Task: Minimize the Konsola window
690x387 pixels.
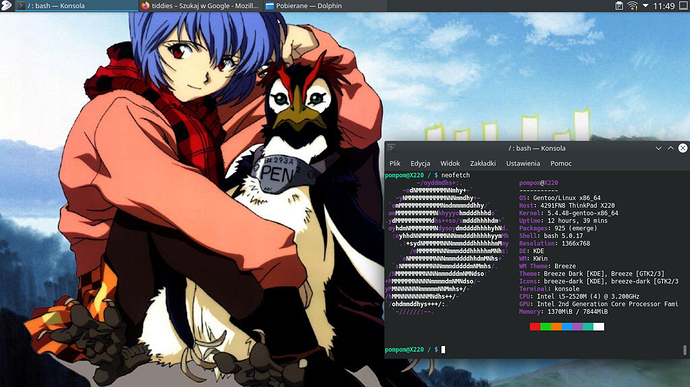Action: click(x=658, y=148)
